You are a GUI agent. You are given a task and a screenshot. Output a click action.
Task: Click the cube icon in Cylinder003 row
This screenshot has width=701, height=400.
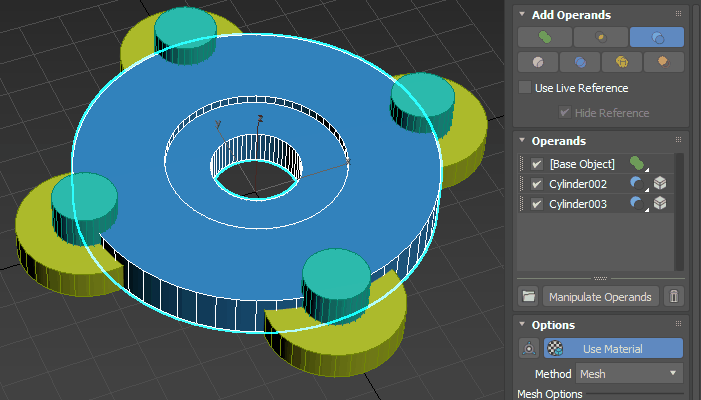[660, 203]
